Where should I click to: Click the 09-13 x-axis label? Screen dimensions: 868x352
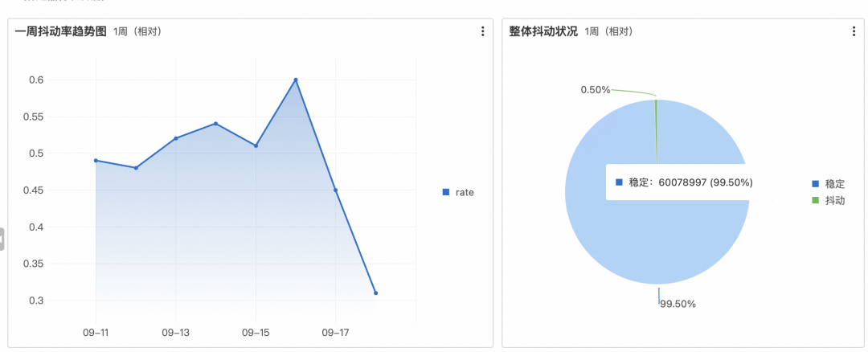175,333
